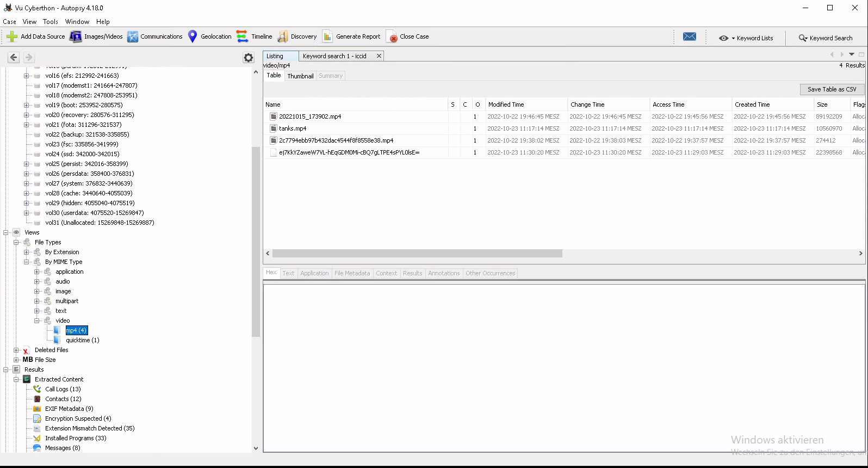Collapse the Views node
The image size is (868, 468).
[5, 232]
